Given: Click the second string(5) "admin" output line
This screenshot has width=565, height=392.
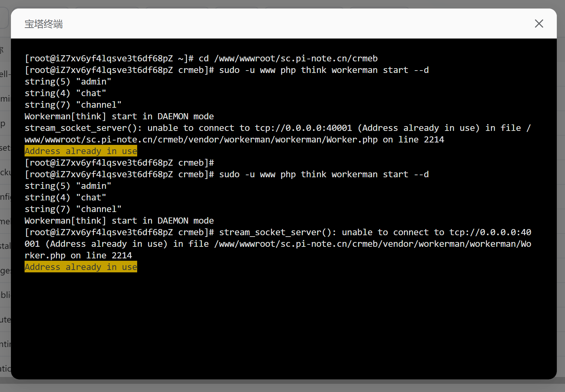Looking at the screenshot, I should pos(68,186).
